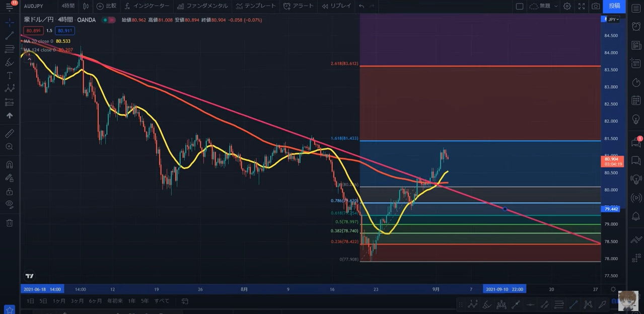
Task: Select the text annotation tool
Action: tap(10, 75)
